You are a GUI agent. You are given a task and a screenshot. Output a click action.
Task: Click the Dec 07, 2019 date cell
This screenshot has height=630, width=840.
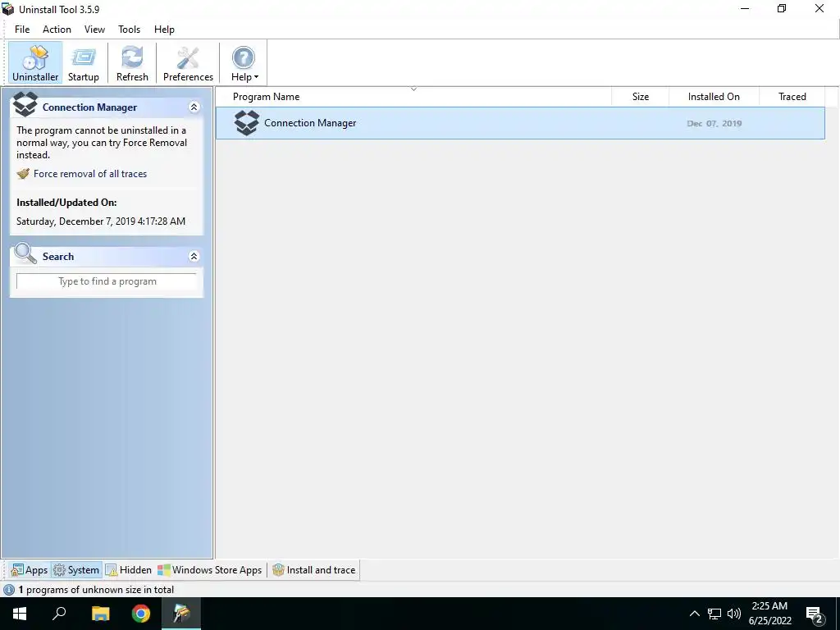(714, 123)
